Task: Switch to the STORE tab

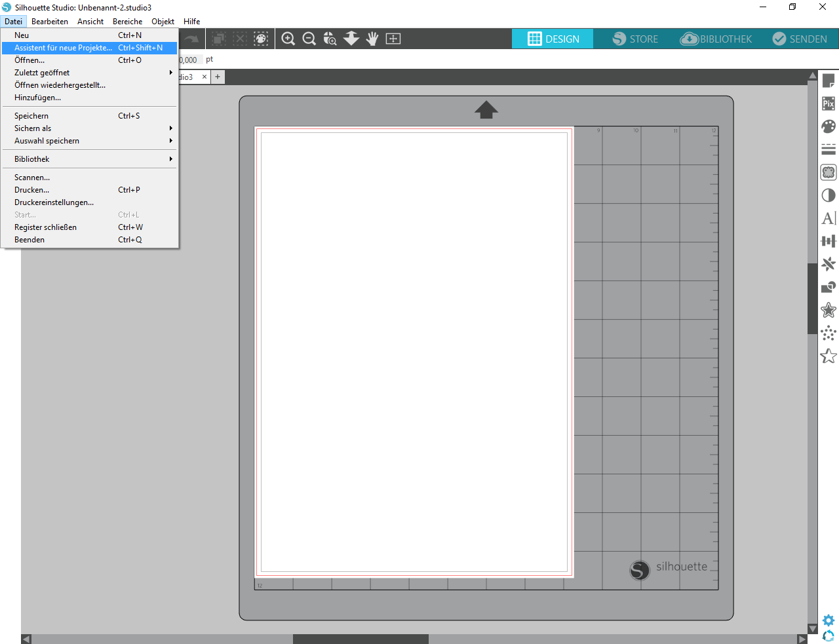Action: (634, 39)
